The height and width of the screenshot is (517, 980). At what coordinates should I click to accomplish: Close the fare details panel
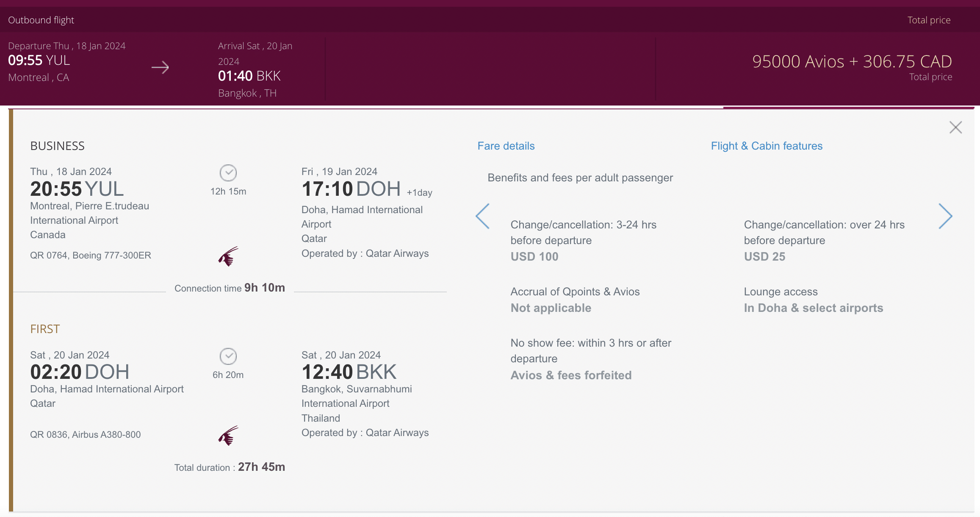(955, 127)
